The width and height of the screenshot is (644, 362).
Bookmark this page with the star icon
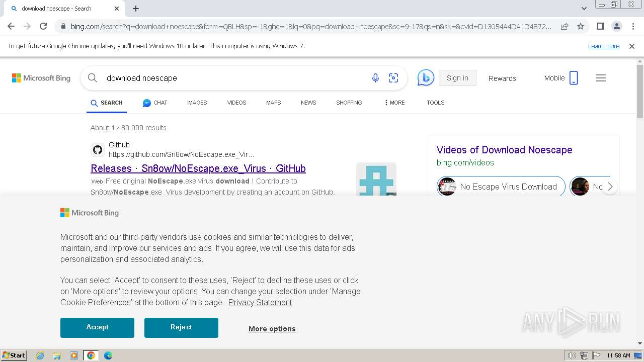(x=581, y=26)
